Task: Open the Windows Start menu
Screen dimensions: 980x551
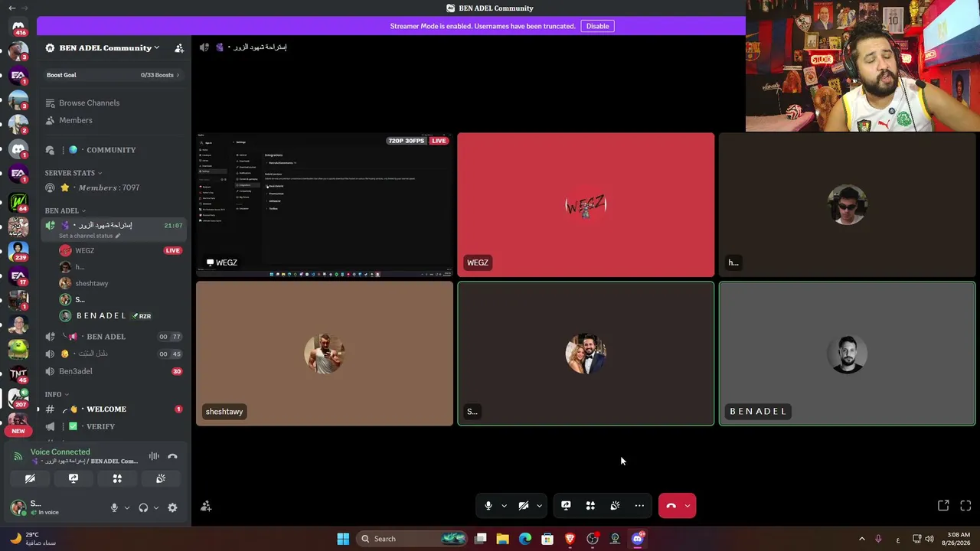Action: [x=343, y=539]
